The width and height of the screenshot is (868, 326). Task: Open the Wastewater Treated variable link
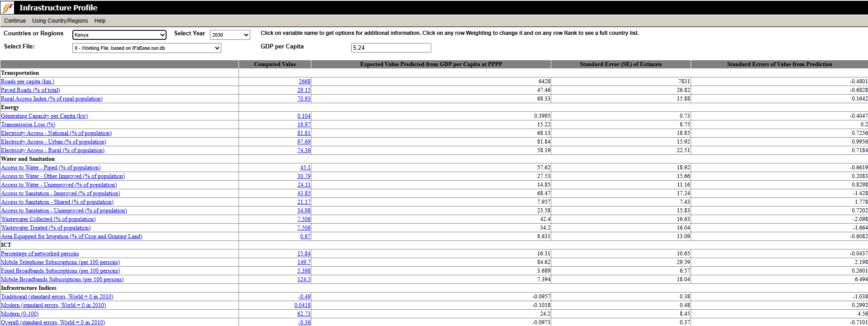pos(46,228)
